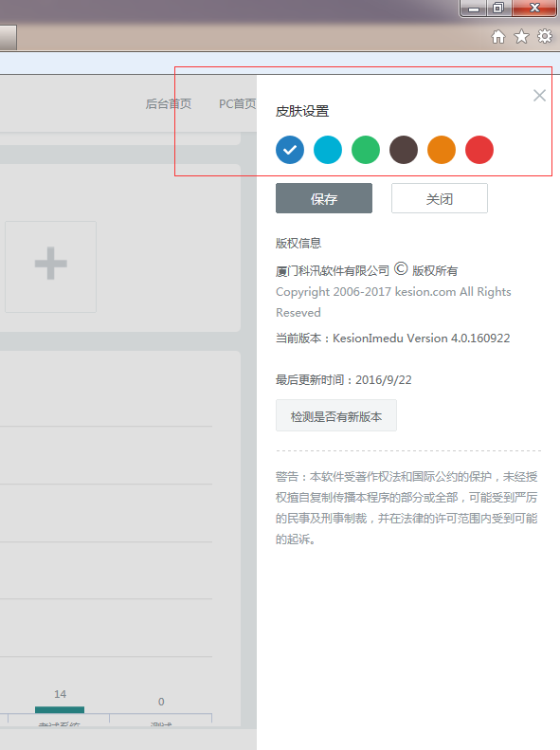Click the 皮肤设置 heading

[x=302, y=112]
